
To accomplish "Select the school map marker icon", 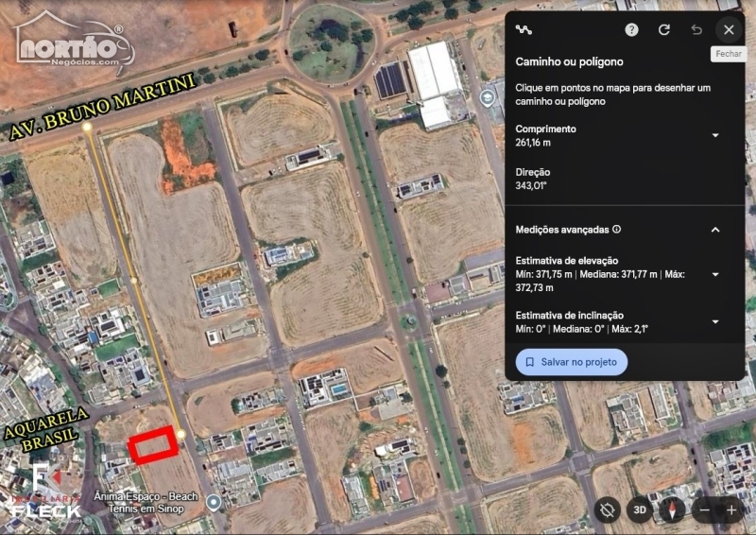I will 488,98.
